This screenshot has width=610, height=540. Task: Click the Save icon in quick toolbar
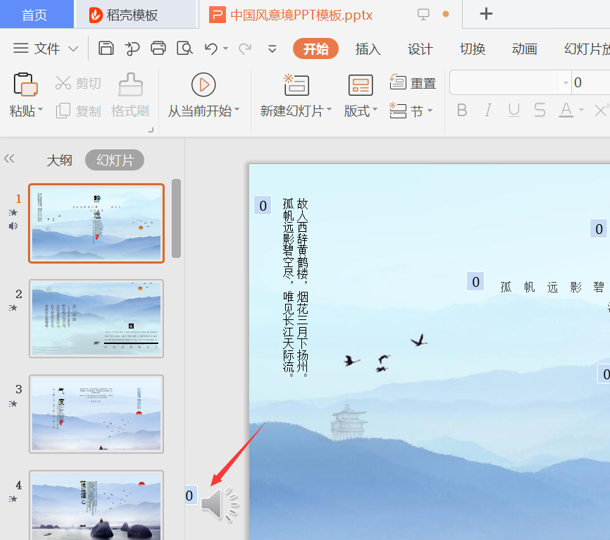(106, 49)
